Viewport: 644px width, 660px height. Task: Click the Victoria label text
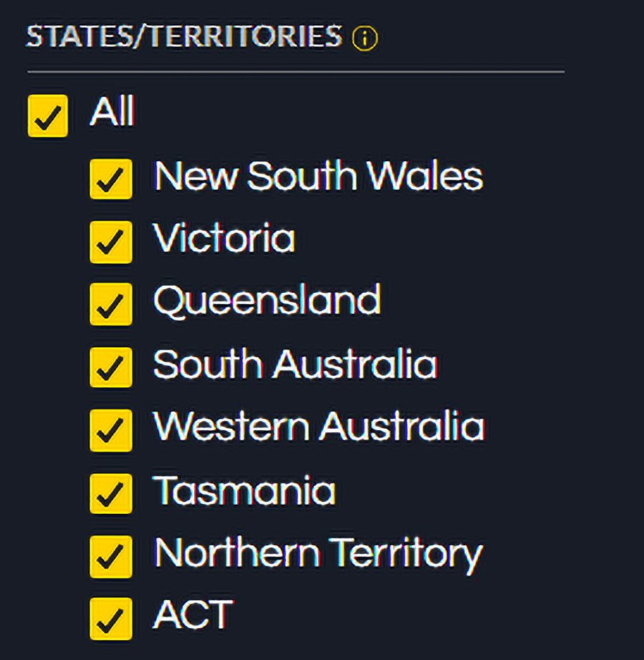[224, 239]
